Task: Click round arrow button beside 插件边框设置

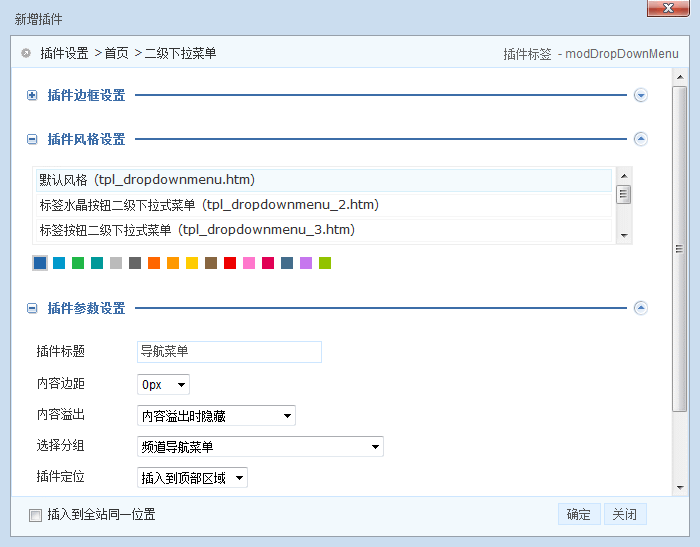Action: [x=641, y=96]
